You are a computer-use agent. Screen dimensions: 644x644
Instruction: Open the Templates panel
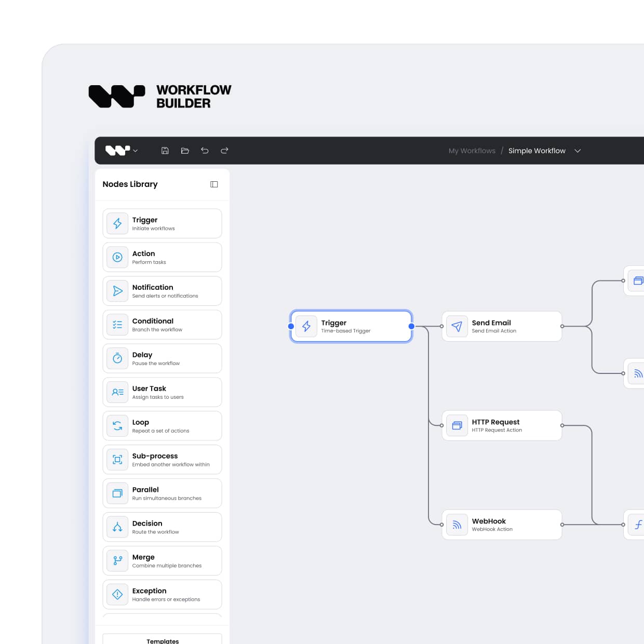coord(162,640)
